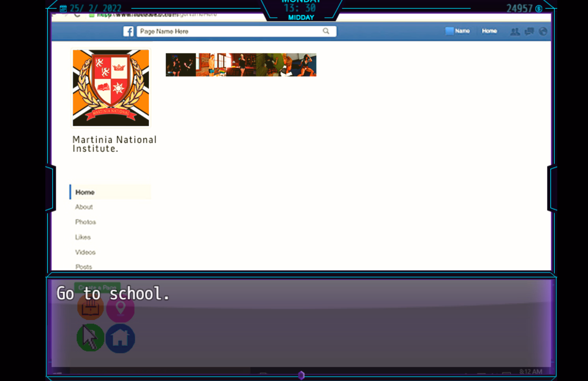
Task: Select the Home sidebar tab
Action: click(85, 192)
